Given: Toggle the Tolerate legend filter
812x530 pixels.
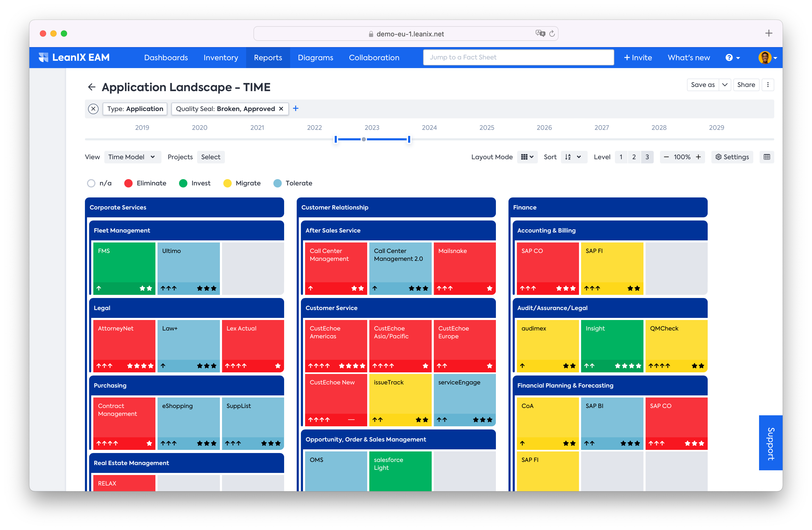Looking at the screenshot, I should 293,183.
